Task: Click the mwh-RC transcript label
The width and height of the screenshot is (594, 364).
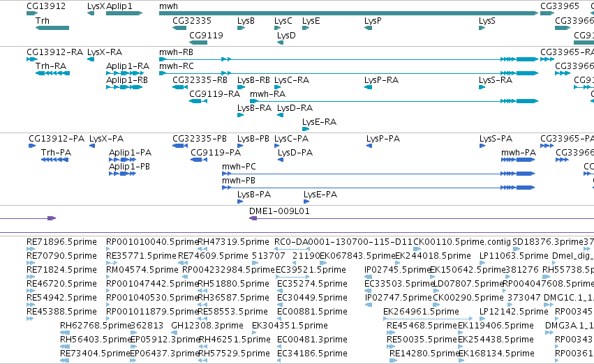Action: coord(176,66)
